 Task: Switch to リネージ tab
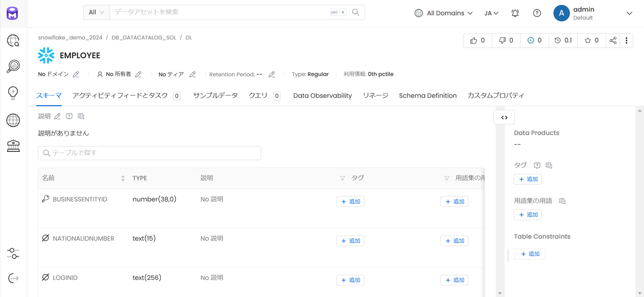tap(375, 96)
